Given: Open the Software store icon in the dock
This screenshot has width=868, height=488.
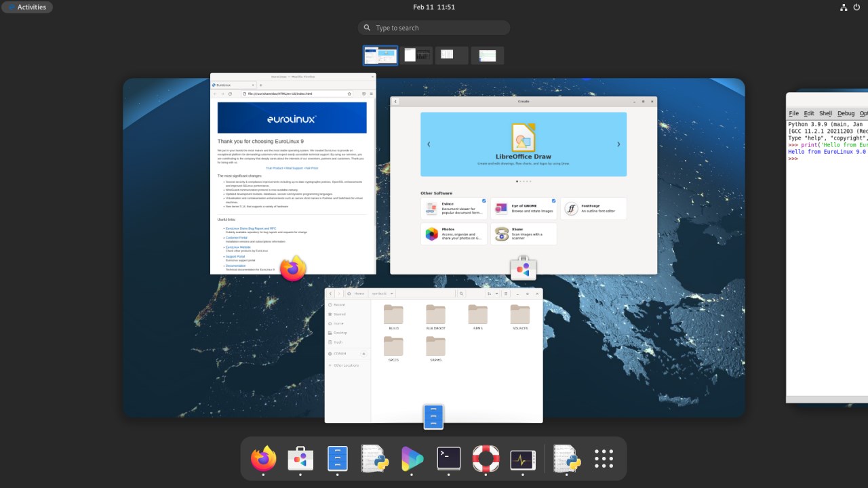Looking at the screenshot, I should [x=300, y=459].
